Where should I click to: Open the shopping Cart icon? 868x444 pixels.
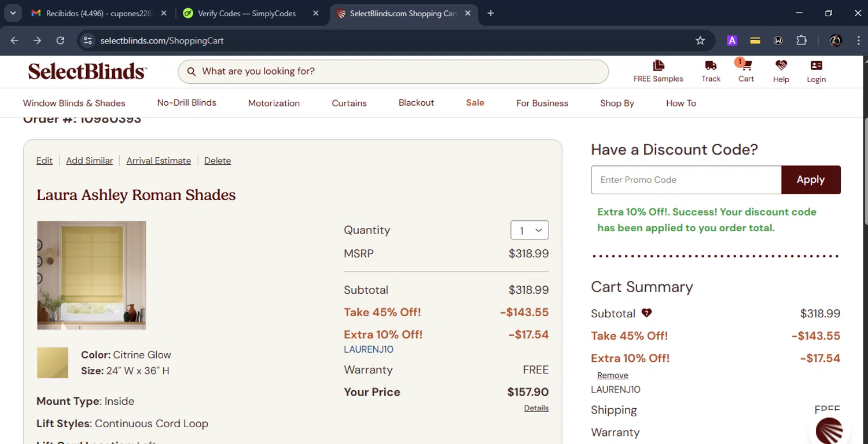click(x=746, y=65)
